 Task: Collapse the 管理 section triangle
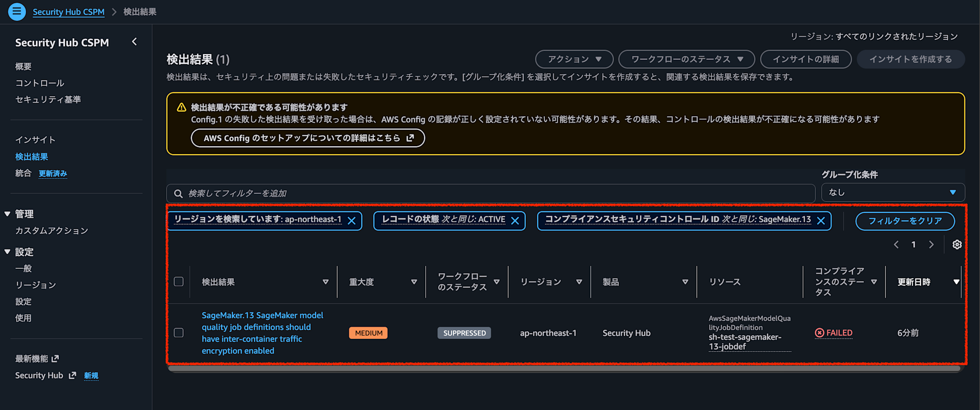pyautogui.click(x=7, y=214)
